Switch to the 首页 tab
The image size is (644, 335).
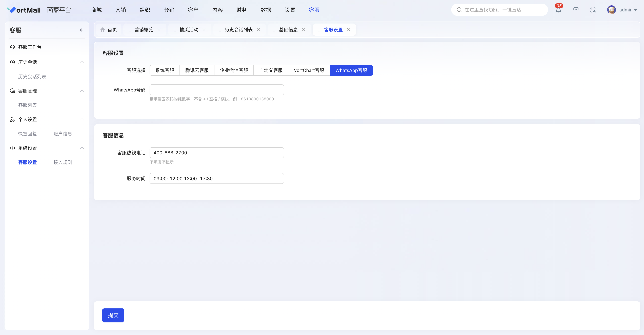click(x=109, y=30)
